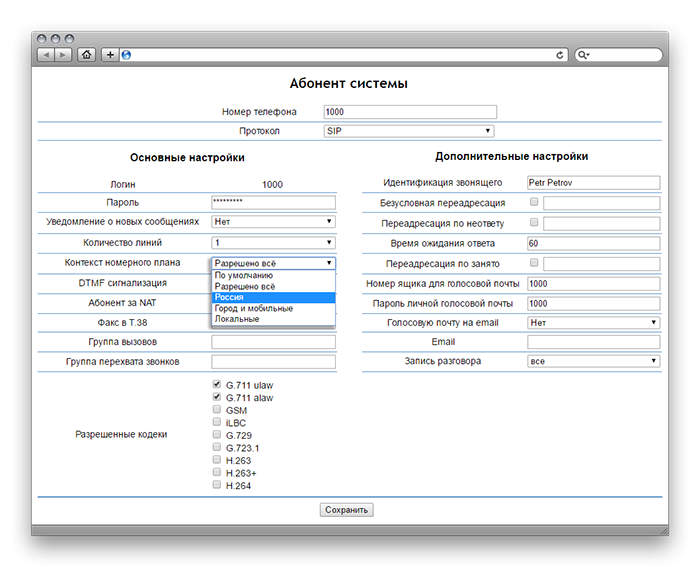Check the G.729 codec
700x567 pixels.
[x=217, y=434]
